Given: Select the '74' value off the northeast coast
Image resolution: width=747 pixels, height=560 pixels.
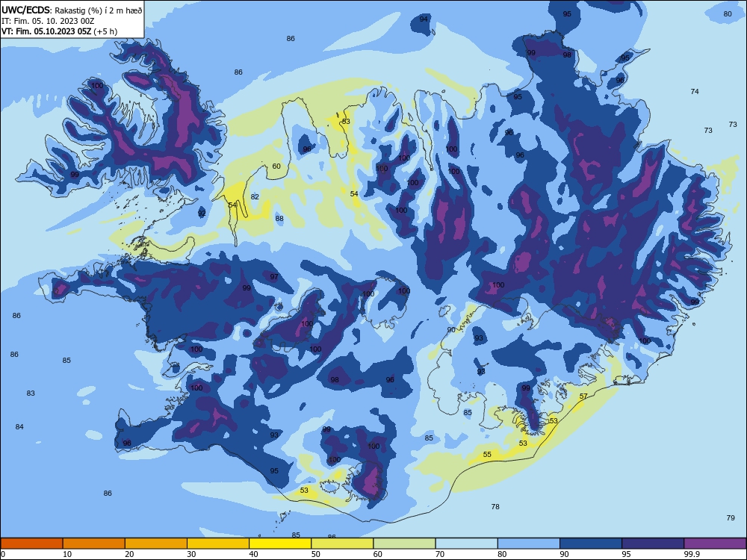Looking at the screenshot, I should coord(695,91).
